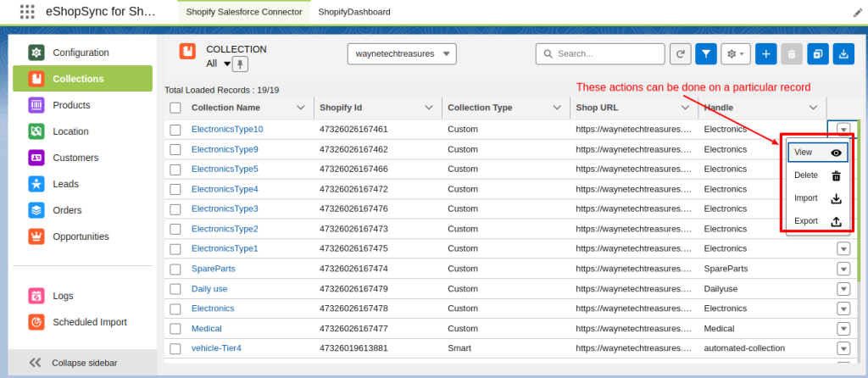Open Shop URL column menu chevron
The height and width of the screenshot is (378, 868).
click(685, 108)
